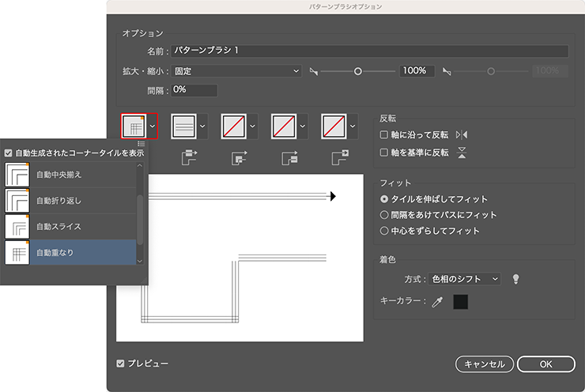Pick key color with the eyedropper
Viewport: 585px width, 392px height.
pos(436,302)
